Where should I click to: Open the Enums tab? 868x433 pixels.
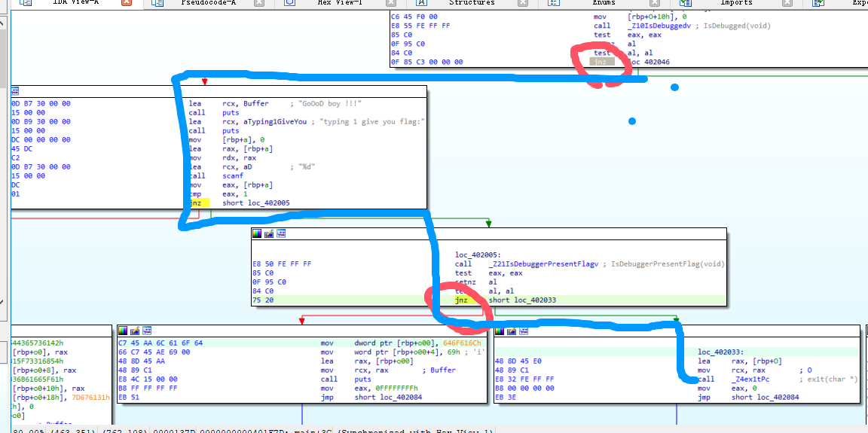click(604, 3)
